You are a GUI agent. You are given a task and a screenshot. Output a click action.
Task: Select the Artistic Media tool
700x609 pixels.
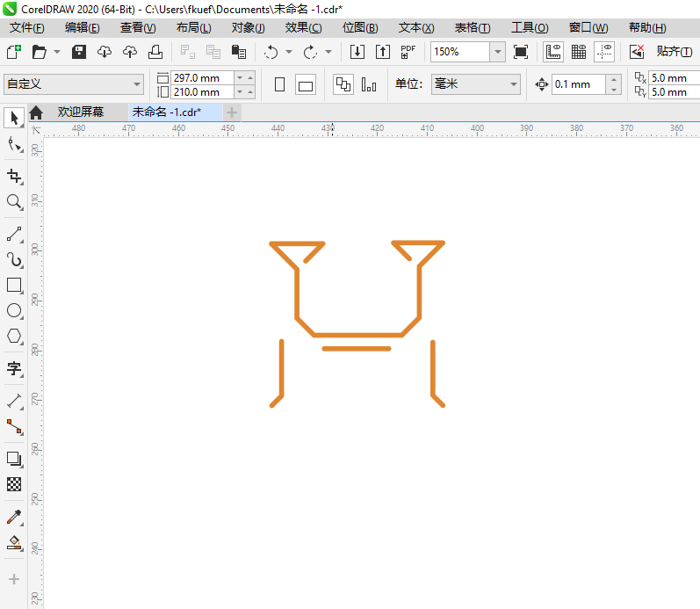click(x=14, y=259)
